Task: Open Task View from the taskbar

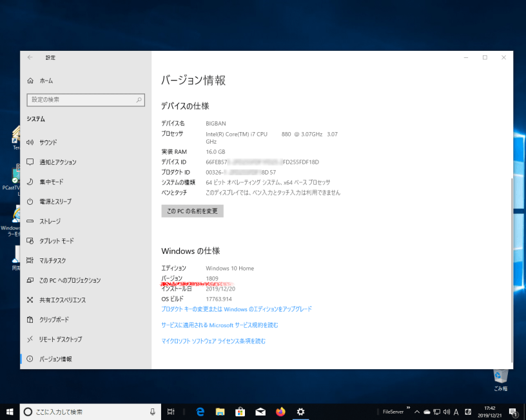Action: click(171, 412)
